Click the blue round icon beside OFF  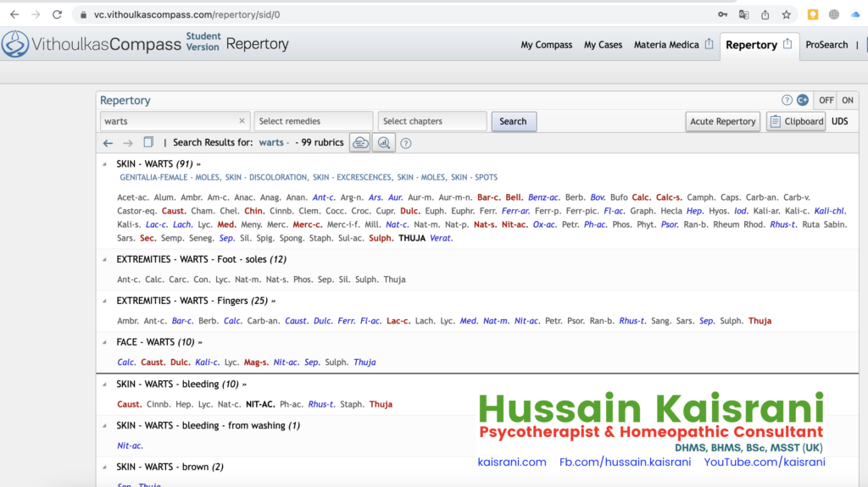pyautogui.click(x=803, y=100)
